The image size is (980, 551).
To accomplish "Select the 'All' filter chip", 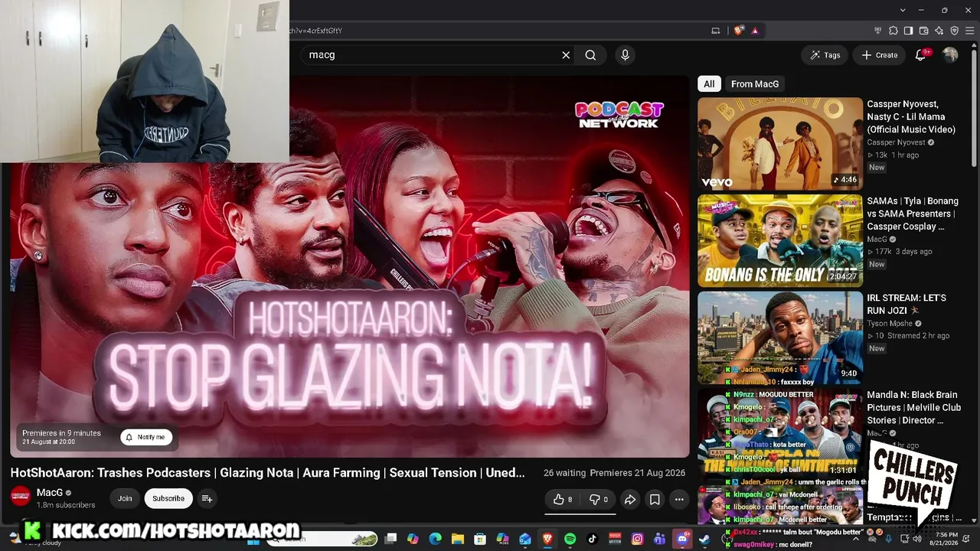I will click(709, 84).
